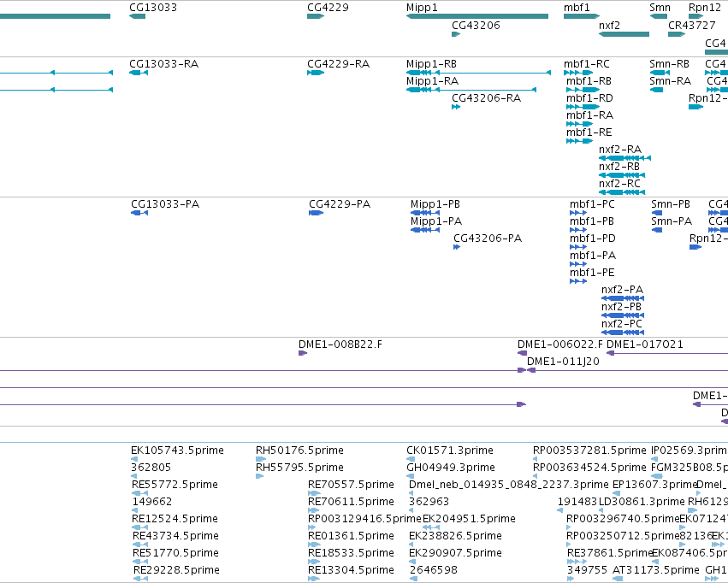The width and height of the screenshot is (728, 583).
Task: Click EST Dmel_neb_014935_0848_2237.3prime
Action: [x=412, y=493]
